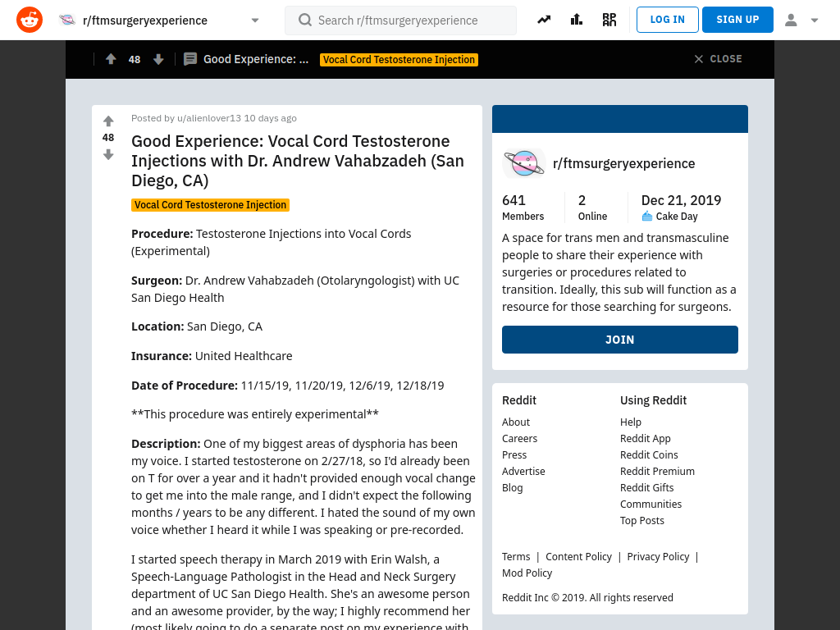Click the comment icon in header bar
Screen dimensions: 840x630
click(190, 59)
